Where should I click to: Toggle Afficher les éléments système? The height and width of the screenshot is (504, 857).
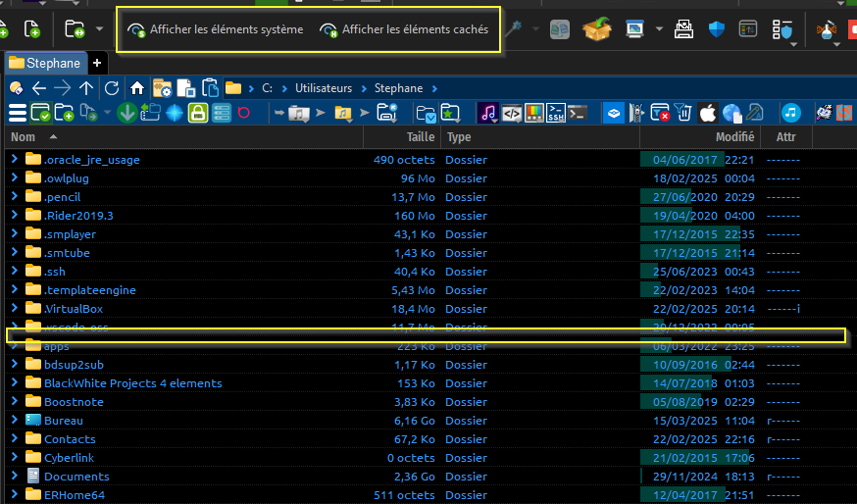217,29
